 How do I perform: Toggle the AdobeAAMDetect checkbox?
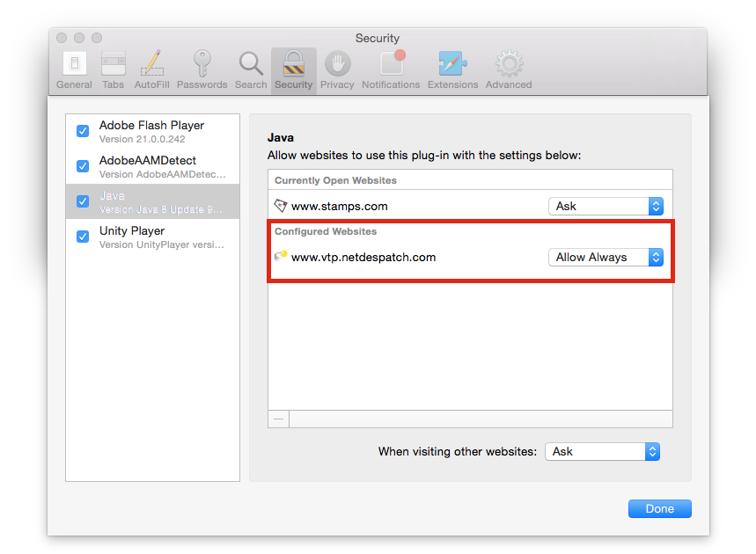83,166
